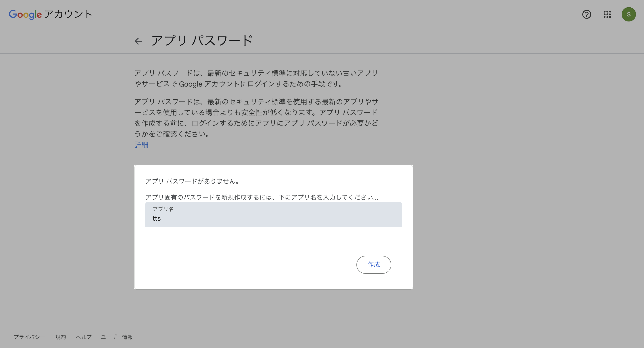Open the ヘルプ footer link
Screen dimensions: 644x348
[84, 337]
